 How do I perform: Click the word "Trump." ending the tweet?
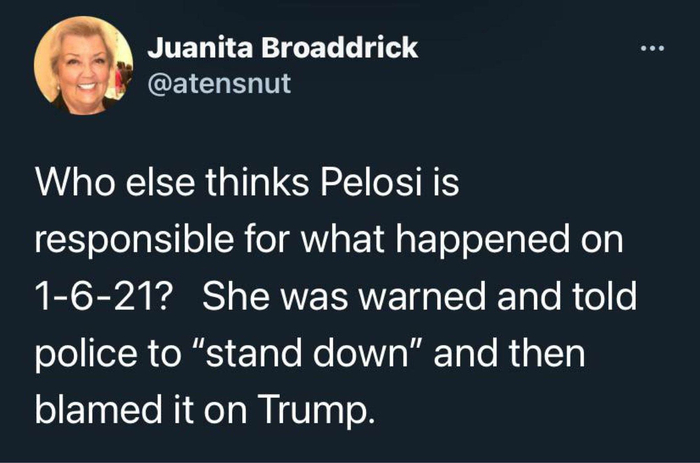click(x=320, y=411)
